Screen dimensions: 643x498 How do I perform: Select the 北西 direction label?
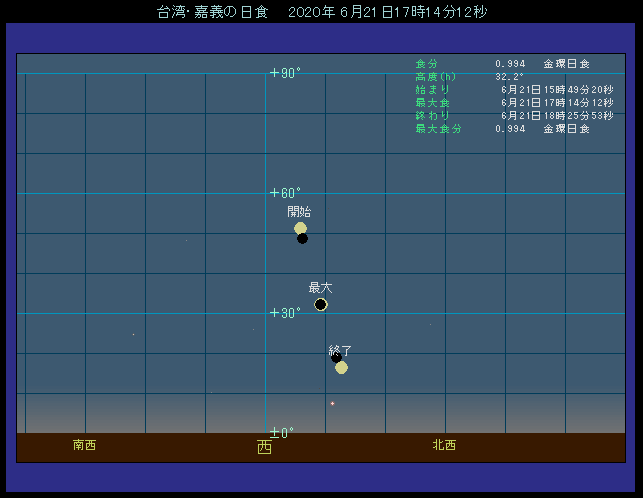444,445
